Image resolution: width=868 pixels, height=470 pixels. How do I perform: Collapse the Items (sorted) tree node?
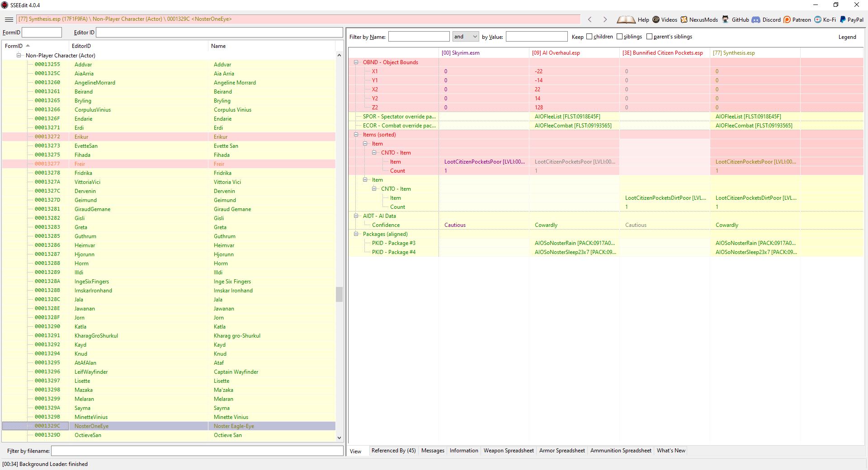click(356, 135)
